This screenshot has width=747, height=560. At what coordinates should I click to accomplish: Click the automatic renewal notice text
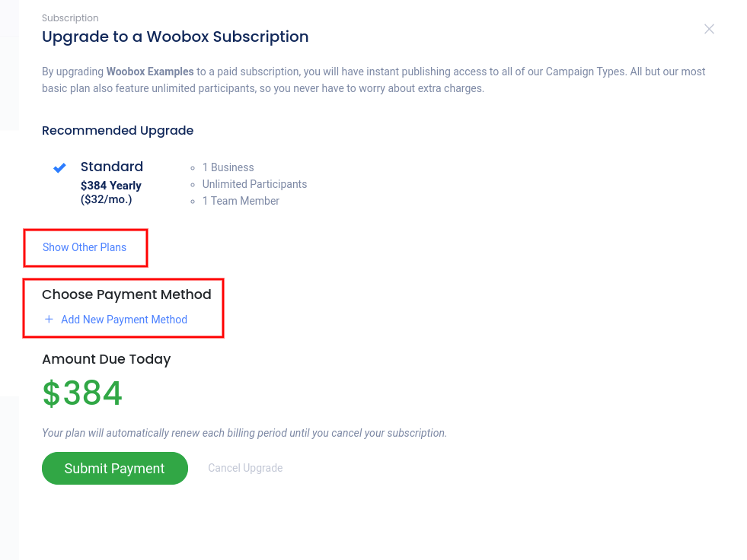(244, 433)
